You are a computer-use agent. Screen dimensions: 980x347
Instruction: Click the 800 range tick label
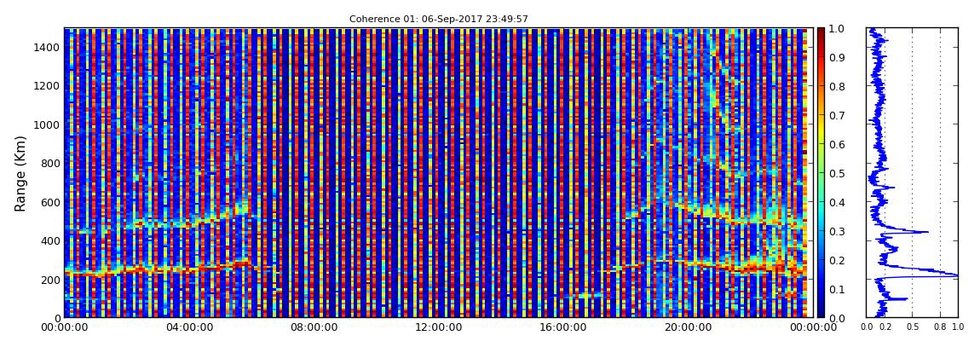pyautogui.click(x=50, y=163)
